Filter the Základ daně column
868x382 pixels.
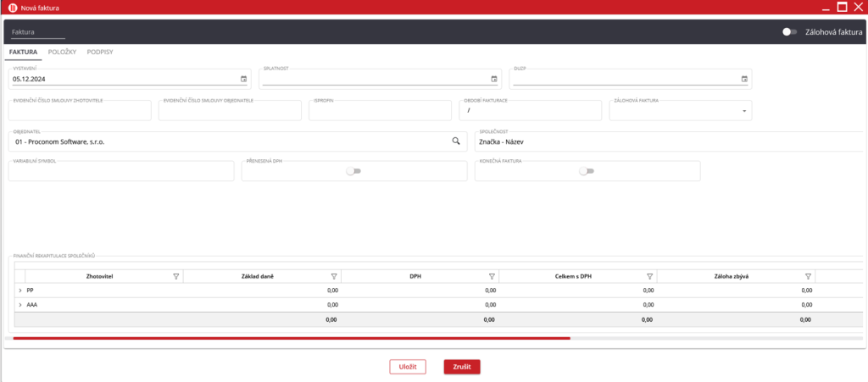tap(333, 276)
